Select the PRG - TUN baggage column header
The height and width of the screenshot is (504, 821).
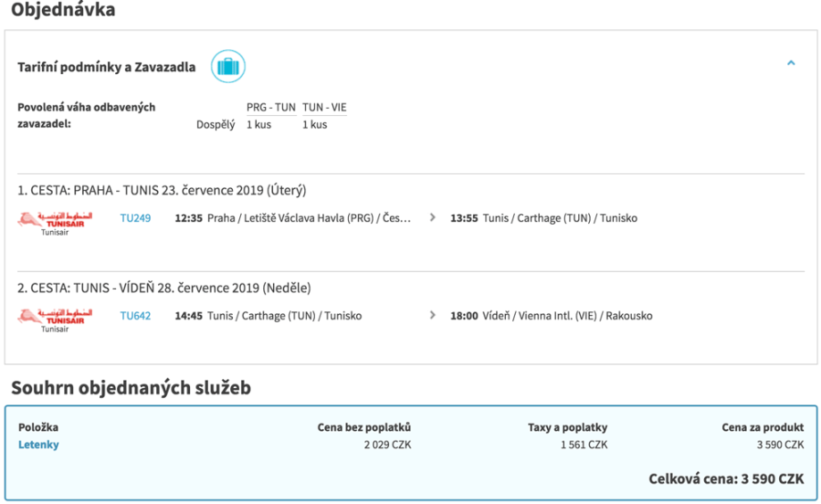270,108
